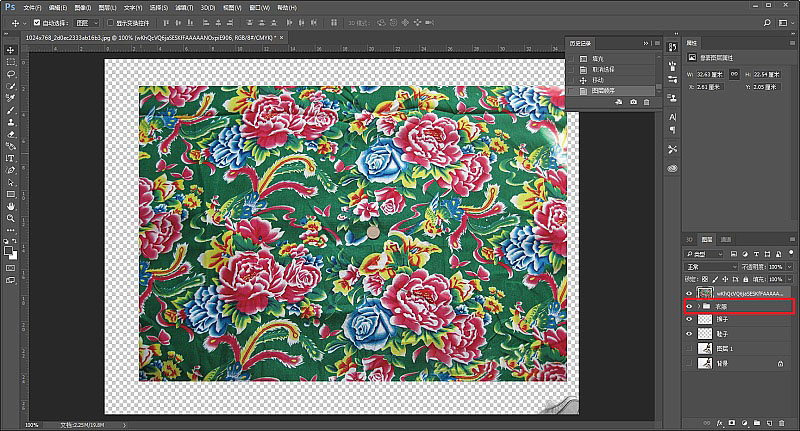Screen dimensions: 800x431
Task: Open the 文件(F) menu
Action: point(32,8)
